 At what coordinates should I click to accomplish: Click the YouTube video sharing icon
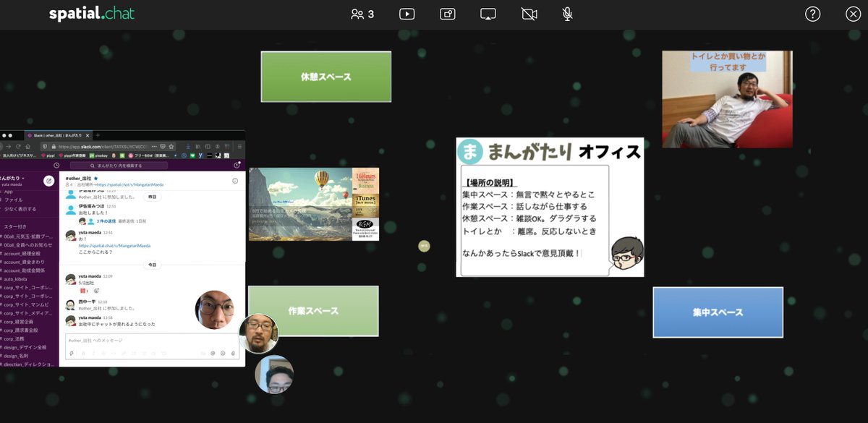pyautogui.click(x=407, y=13)
